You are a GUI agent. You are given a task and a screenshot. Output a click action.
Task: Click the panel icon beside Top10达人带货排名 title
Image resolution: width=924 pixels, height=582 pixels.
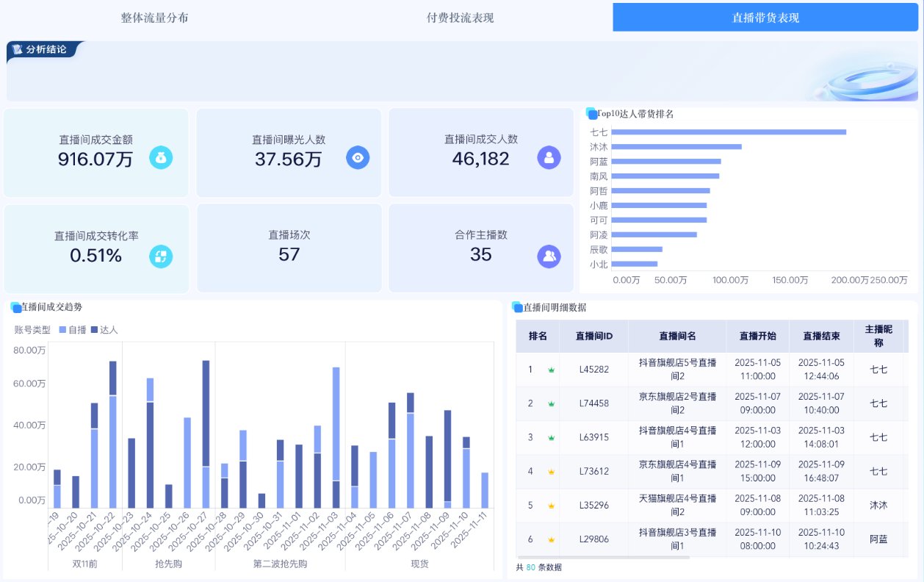[x=592, y=113]
